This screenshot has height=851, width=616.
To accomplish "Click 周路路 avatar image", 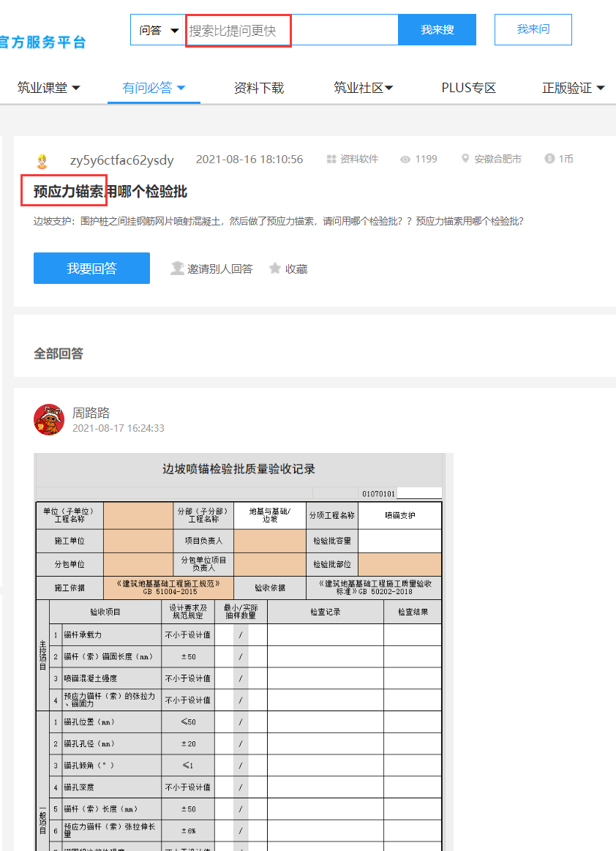I will [x=49, y=419].
